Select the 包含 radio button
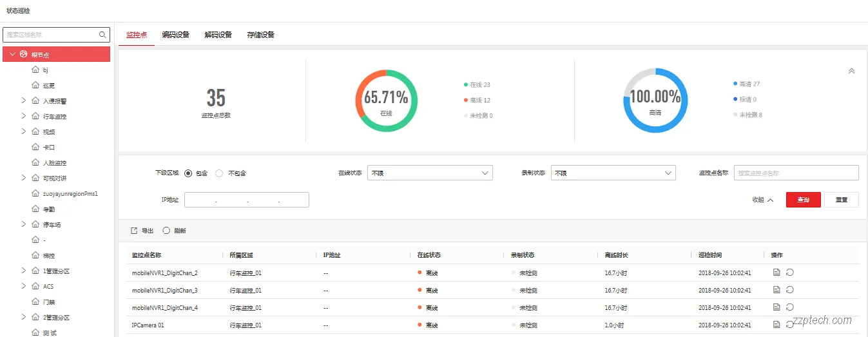 188,173
